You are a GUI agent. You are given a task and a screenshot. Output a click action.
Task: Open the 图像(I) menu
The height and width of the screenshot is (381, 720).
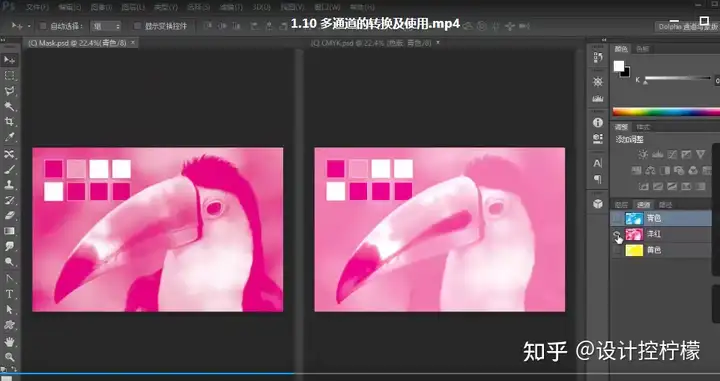(101, 7)
